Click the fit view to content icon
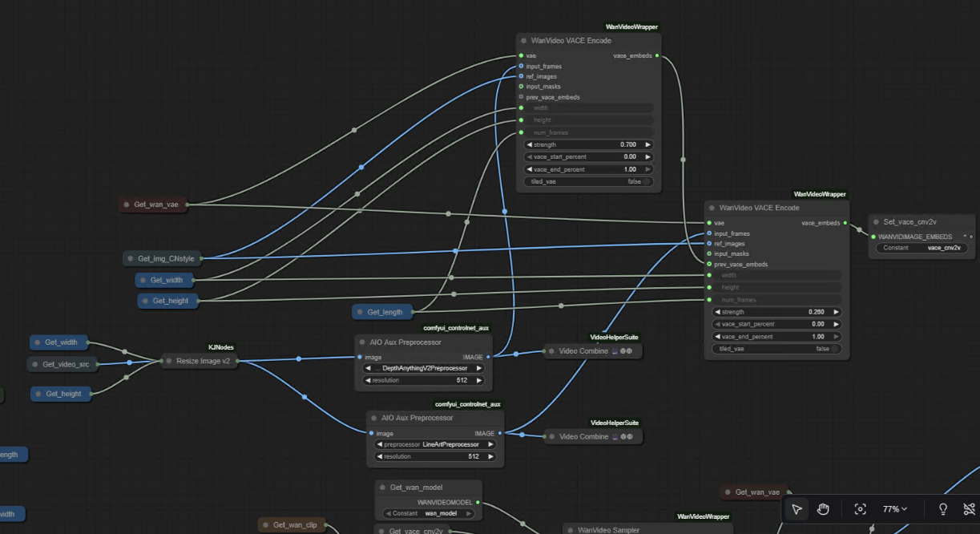Image resolution: width=980 pixels, height=534 pixels. pos(860,509)
